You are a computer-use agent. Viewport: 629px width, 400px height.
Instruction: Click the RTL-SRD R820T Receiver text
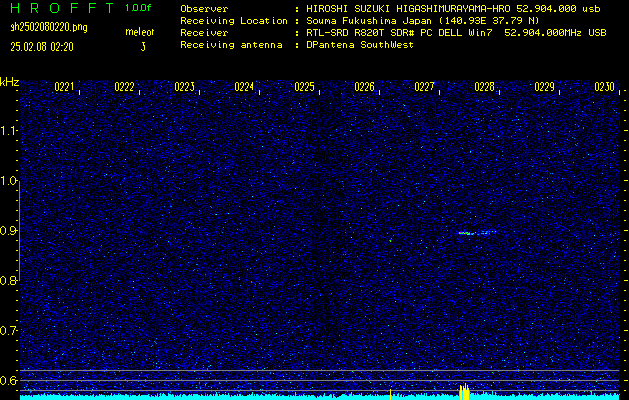(392, 33)
